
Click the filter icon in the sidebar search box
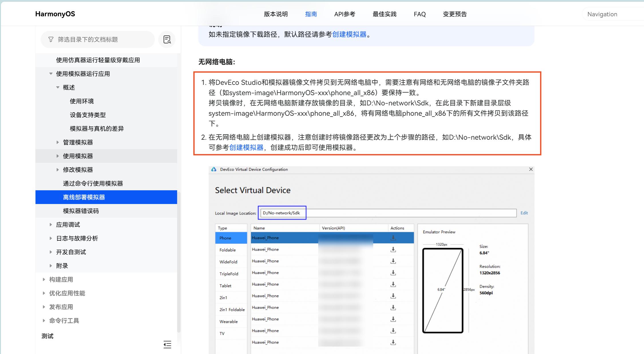tap(51, 39)
